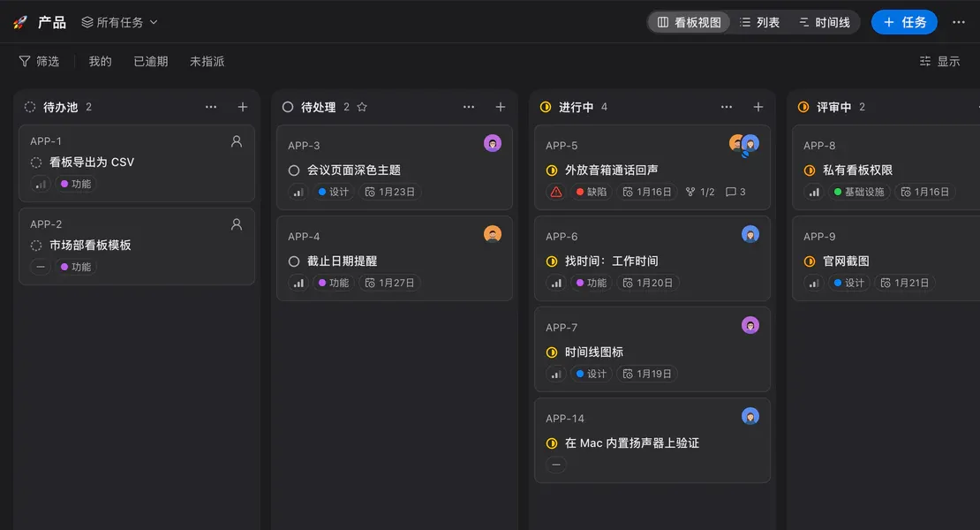Assign someone on APP-1 card

pos(237,141)
